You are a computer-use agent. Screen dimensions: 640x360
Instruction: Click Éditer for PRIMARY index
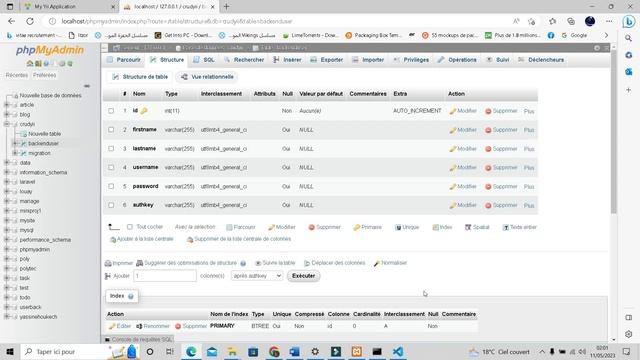pos(120,326)
